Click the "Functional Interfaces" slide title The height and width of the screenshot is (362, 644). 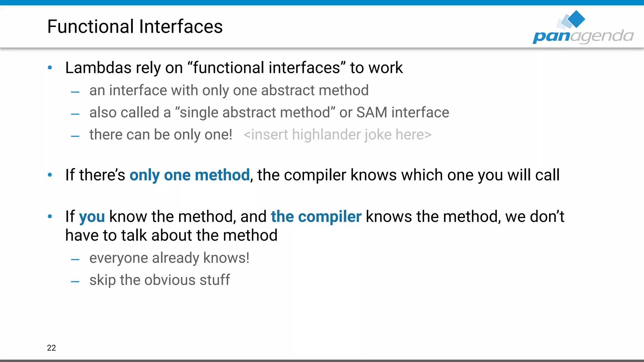pos(135,26)
